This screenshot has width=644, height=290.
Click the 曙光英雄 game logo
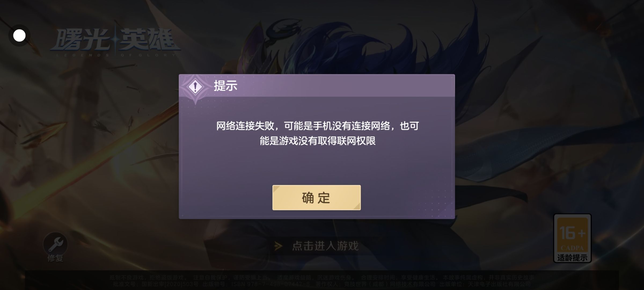coord(115,40)
